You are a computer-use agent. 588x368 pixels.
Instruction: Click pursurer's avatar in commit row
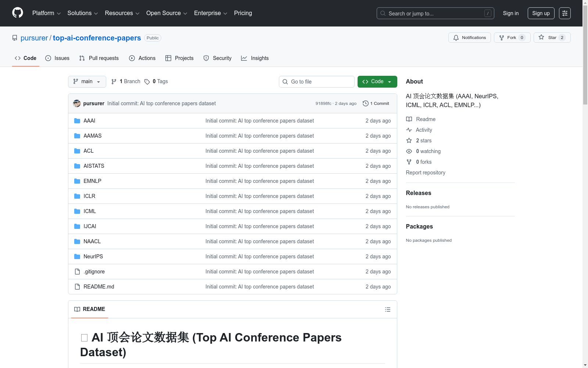coord(77,103)
